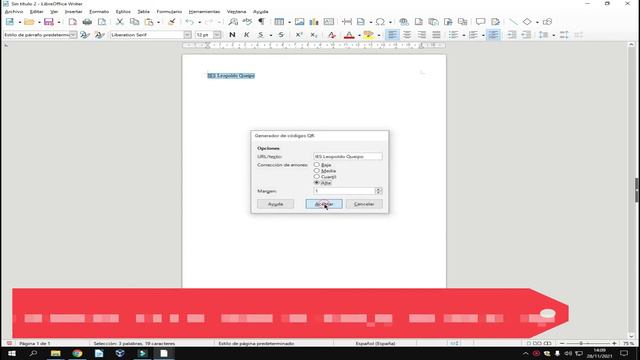Click the Open folder icon
The width and height of the screenshot is (640, 360).
coord(29,22)
